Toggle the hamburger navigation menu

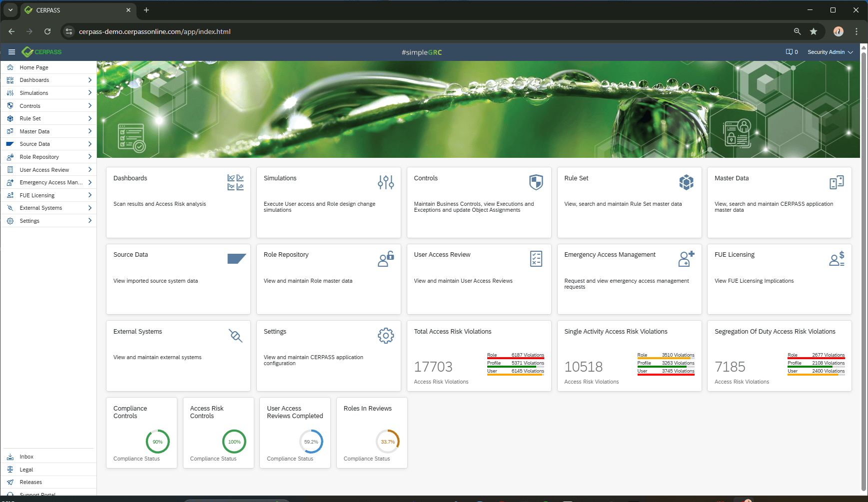point(11,52)
